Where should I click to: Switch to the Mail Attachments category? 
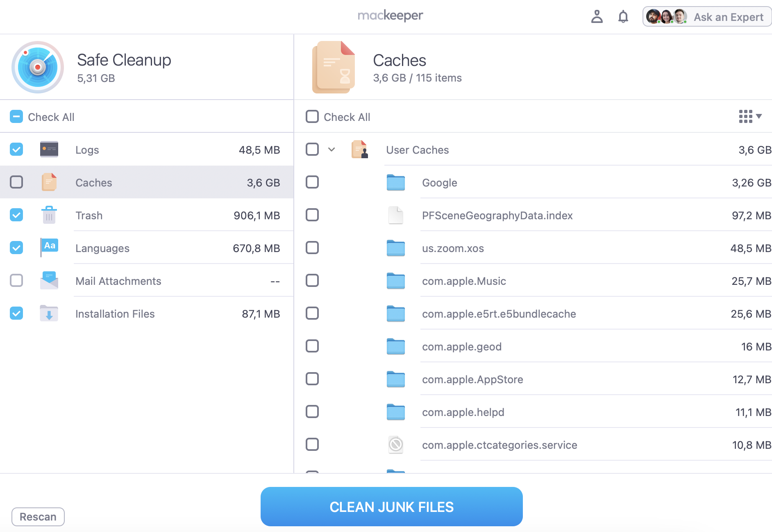click(123, 281)
